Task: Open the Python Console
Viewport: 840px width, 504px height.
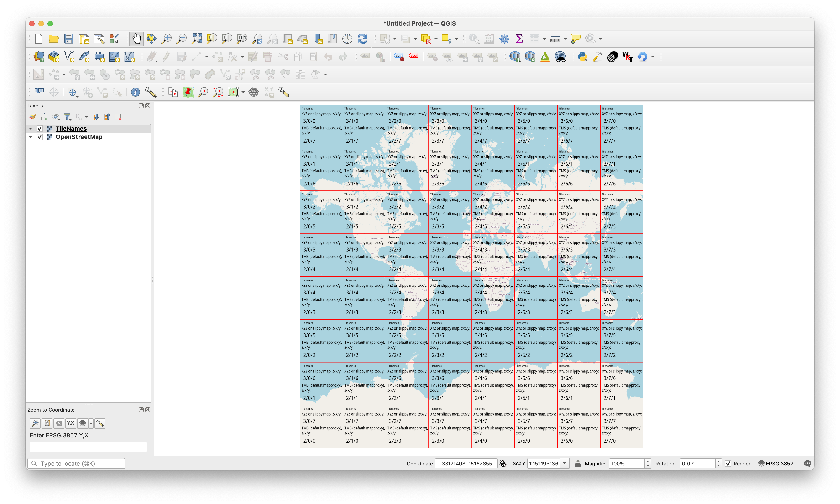Action: tap(582, 56)
